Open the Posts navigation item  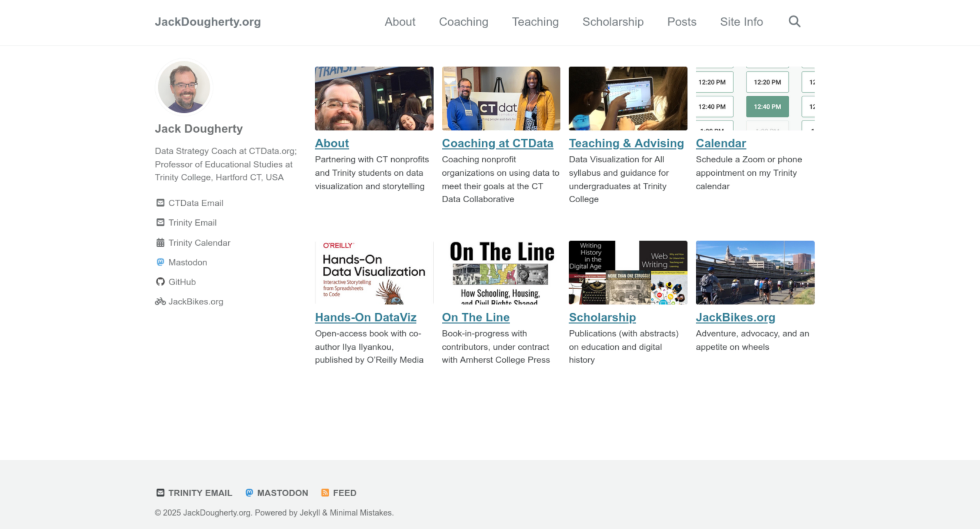(681, 22)
